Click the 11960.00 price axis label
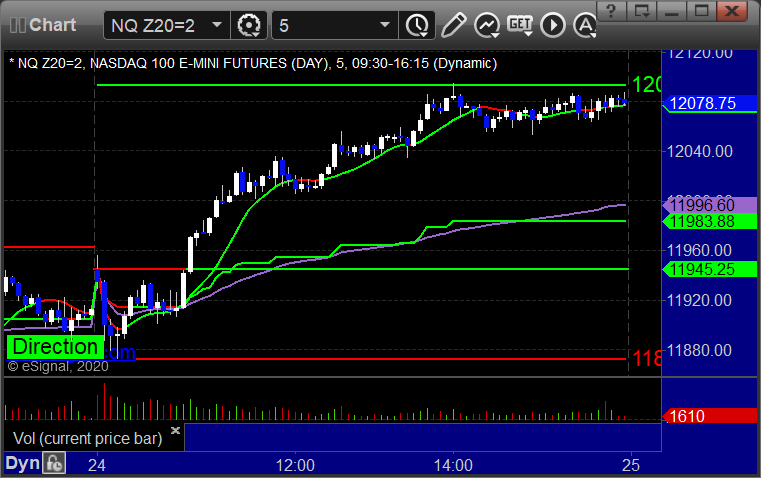 point(699,250)
